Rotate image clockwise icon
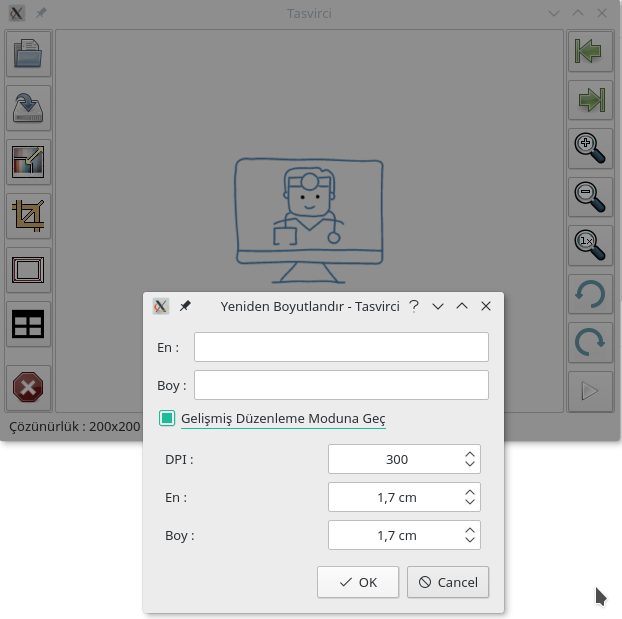Image resolution: width=622 pixels, height=619 pixels. (x=590, y=342)
